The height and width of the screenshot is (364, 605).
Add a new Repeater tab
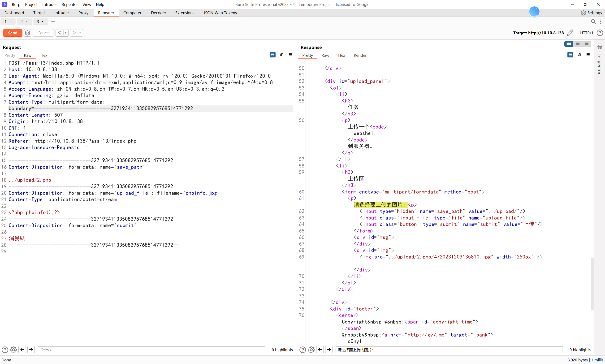click(53, 22)
